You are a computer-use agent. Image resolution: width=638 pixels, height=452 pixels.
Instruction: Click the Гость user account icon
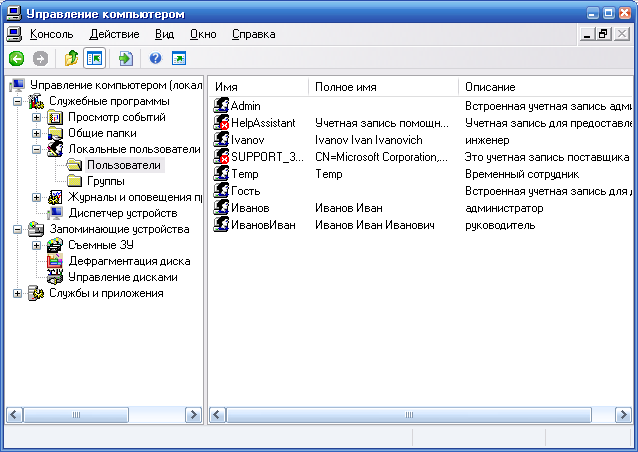(x=221, y=190)
